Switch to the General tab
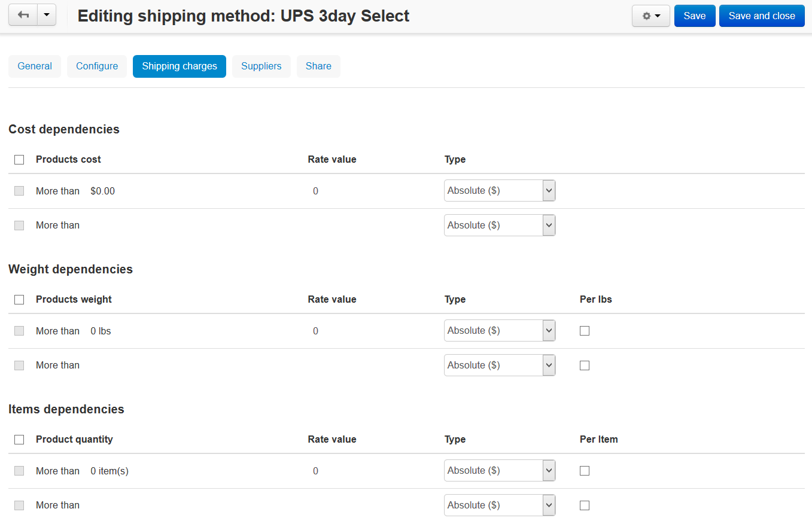This screenshot has width=812, height=524. click(x=35, y=66)
